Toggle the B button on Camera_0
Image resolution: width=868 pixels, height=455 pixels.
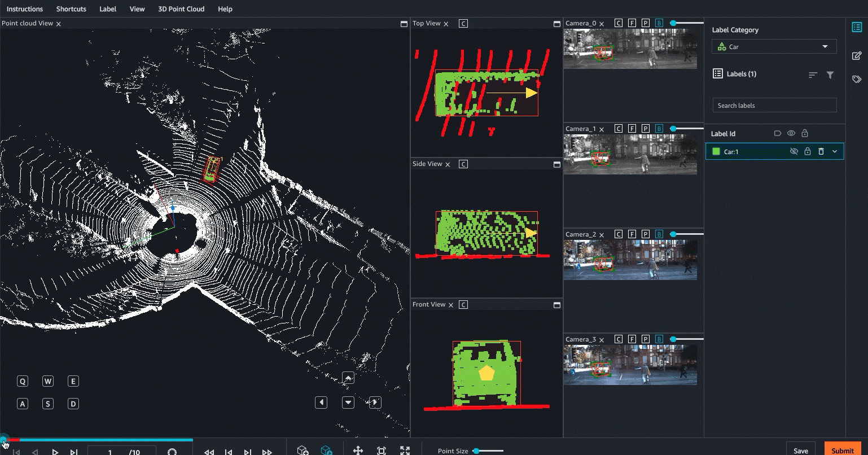(659, 23)
